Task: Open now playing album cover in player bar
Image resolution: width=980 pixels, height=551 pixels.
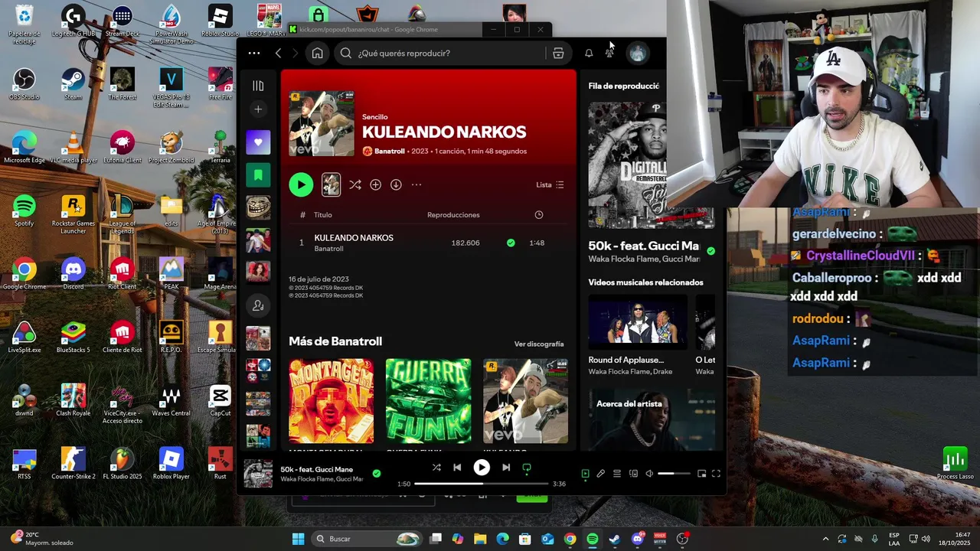Action: (x=258, y=473)
